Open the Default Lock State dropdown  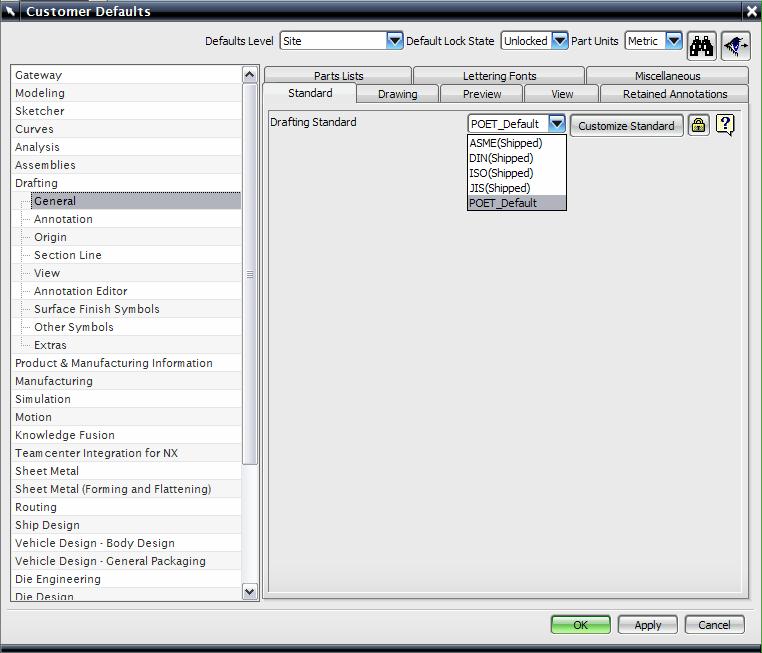(560, 41)
